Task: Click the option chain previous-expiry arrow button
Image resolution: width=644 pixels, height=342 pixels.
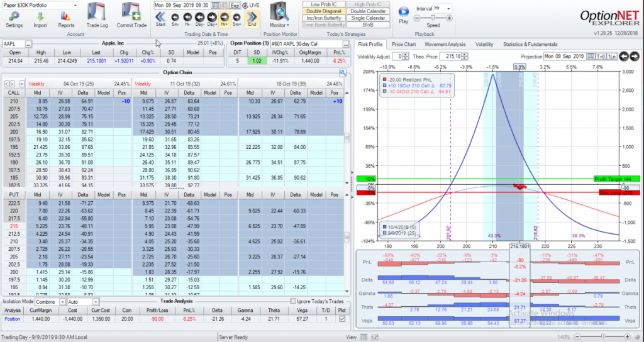Action: [x=6, y=84]
